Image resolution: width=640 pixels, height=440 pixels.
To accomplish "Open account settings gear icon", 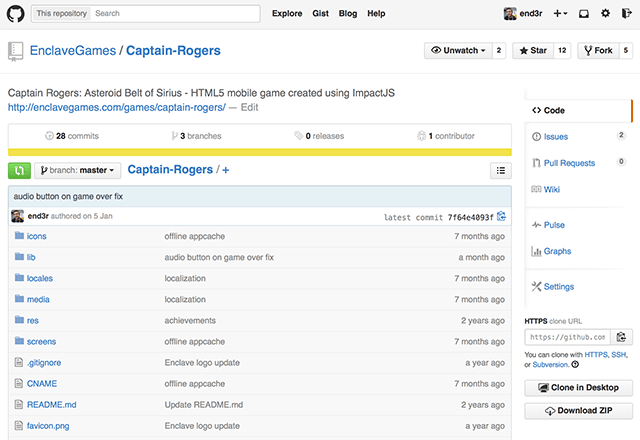I will pos(605,13).
